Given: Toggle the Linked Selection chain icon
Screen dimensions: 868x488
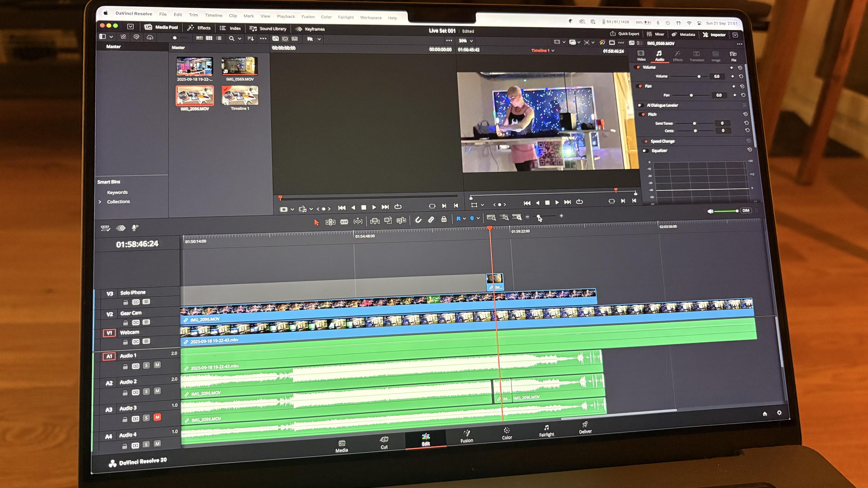Looking at the screenshot, I should [431, 220].
